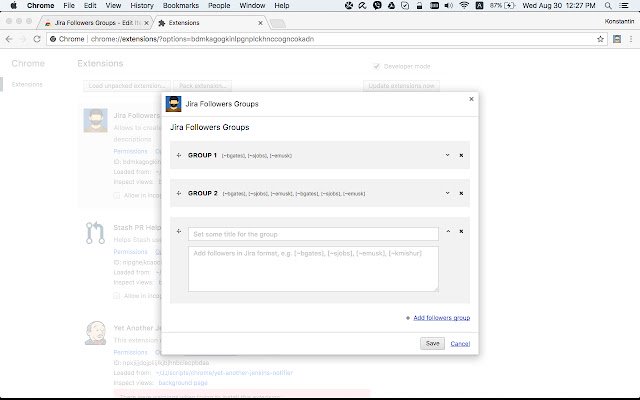
Task: Click the extension icon next to the star
Action: point(617,39)
